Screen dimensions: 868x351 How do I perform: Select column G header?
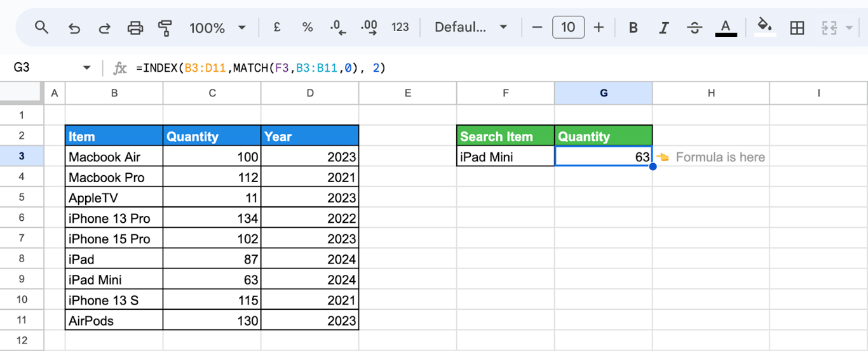click(603, 93)
